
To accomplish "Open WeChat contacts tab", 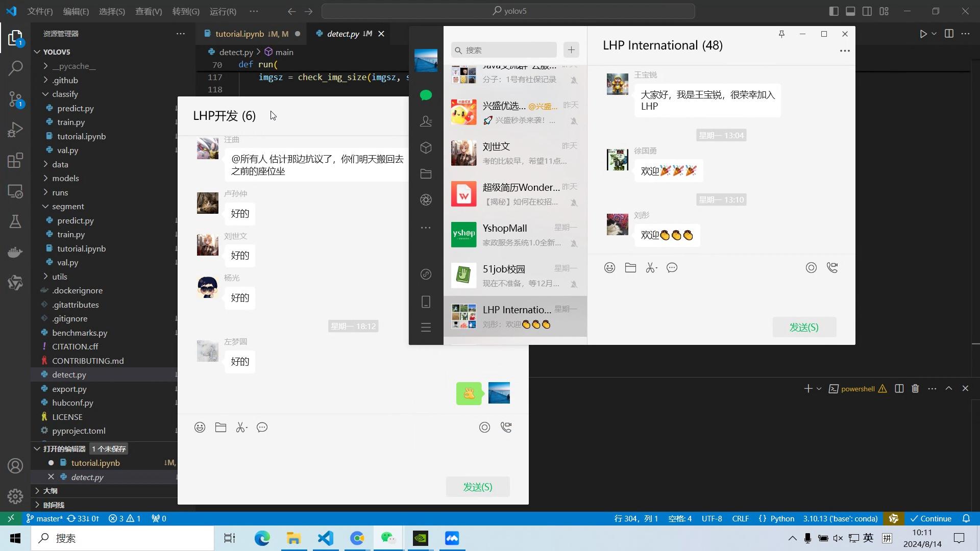I will point(426,121).
